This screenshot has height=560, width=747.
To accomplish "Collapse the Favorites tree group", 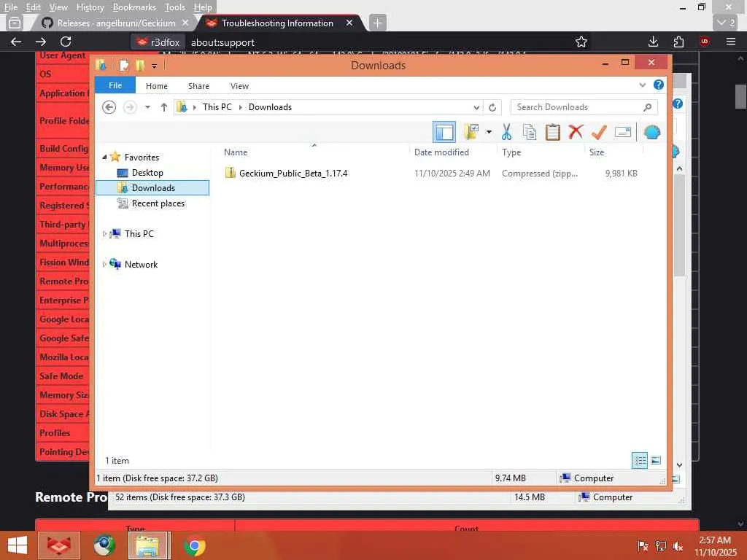I will [x=104, y=157].
